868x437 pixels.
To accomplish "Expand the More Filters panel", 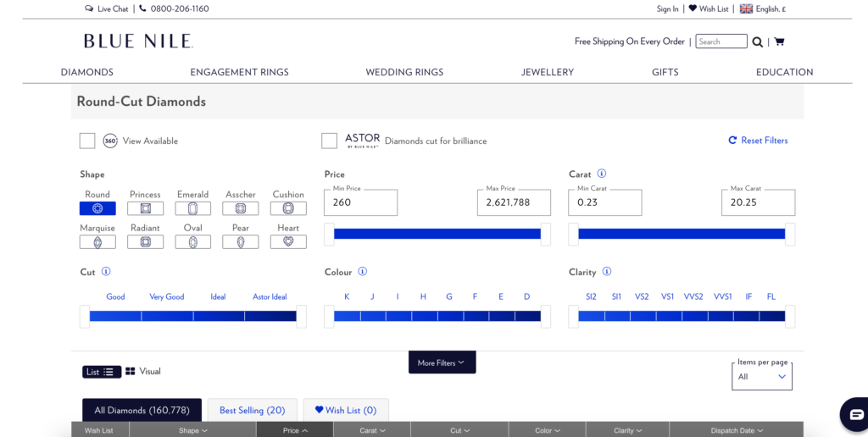I will coord(442,362).
